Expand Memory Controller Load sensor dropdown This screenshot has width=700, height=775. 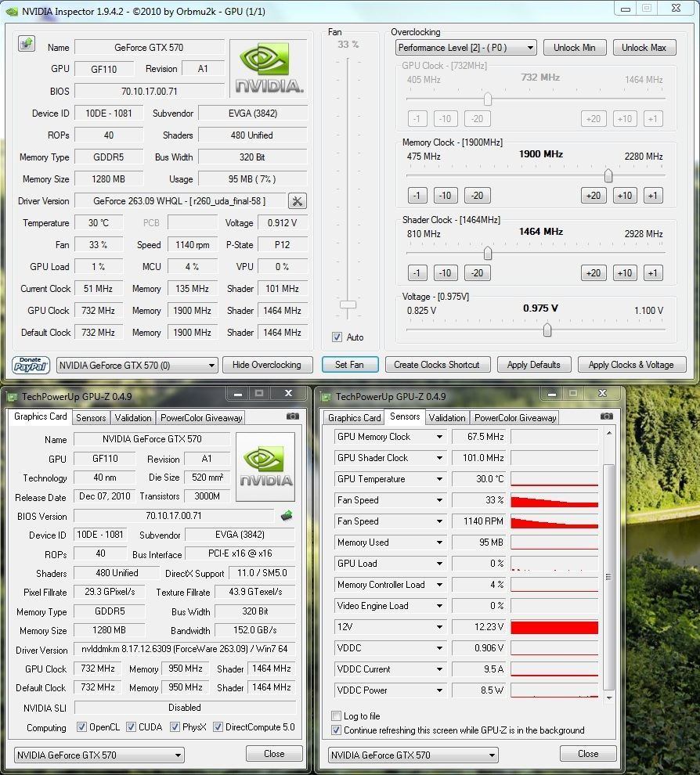point(439,585)
